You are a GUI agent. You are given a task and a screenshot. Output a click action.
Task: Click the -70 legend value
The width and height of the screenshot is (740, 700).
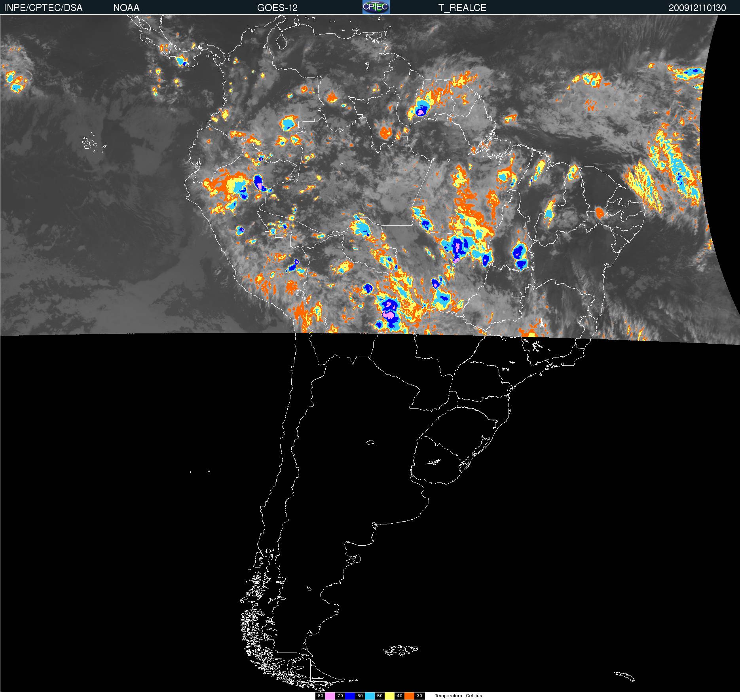pos(340,696)
